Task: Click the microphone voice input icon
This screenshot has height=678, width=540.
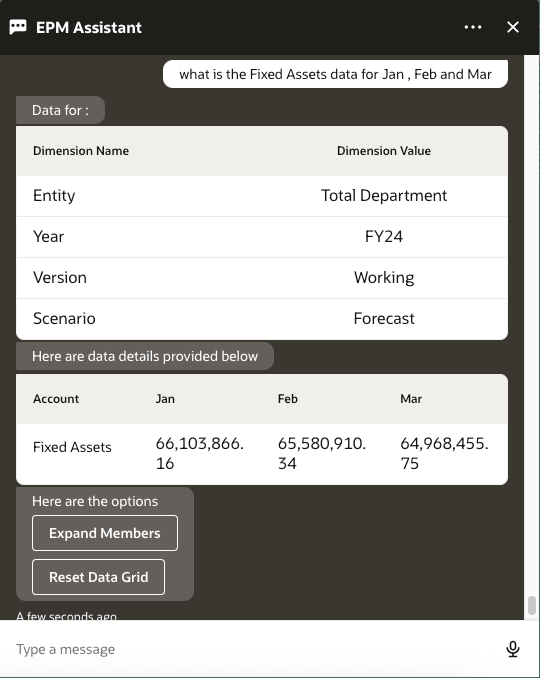Action: pos(513,649)
